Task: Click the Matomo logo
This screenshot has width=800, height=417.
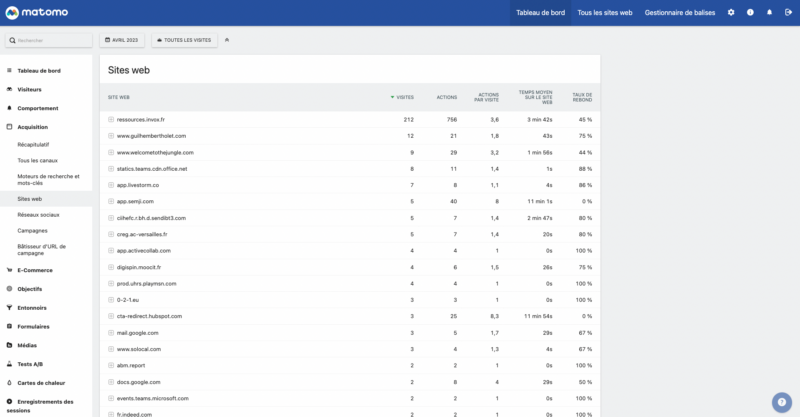Action: coord(37,12)
